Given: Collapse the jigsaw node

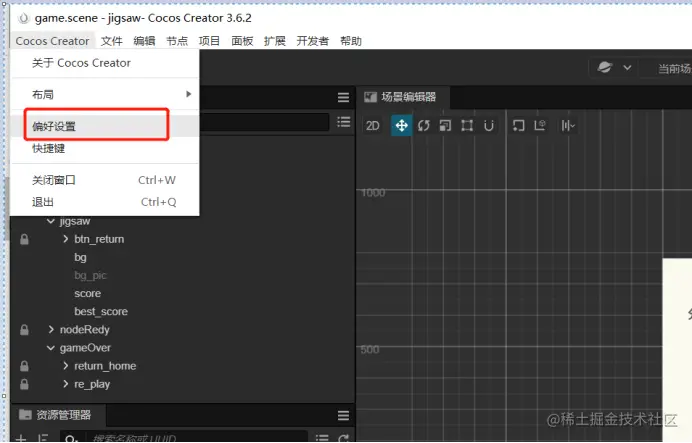Looking at the screenshot, I should click(51, 221).
